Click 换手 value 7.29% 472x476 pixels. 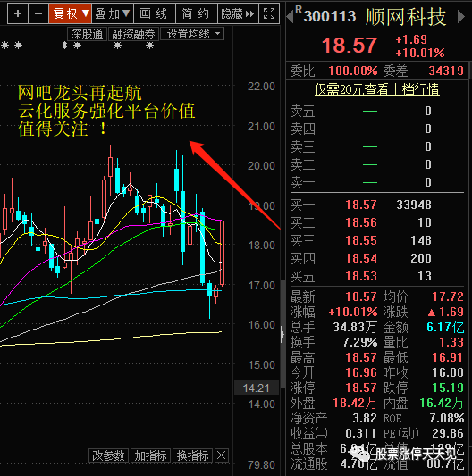[x=360, y=342]
